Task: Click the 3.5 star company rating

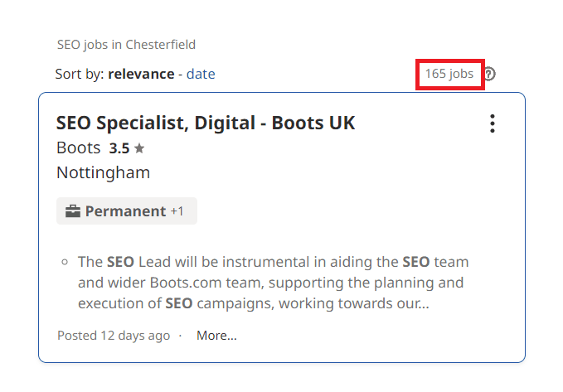Action: coord(127,148)
